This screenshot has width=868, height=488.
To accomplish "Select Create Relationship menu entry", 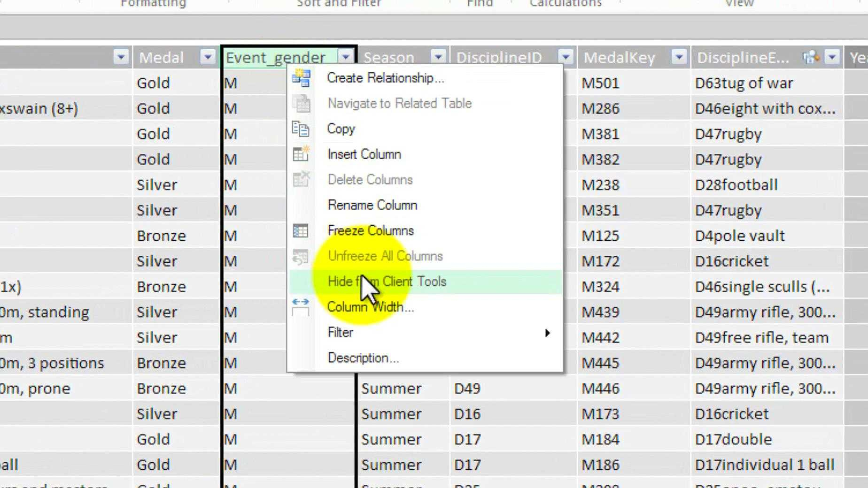I will point(385,78).
